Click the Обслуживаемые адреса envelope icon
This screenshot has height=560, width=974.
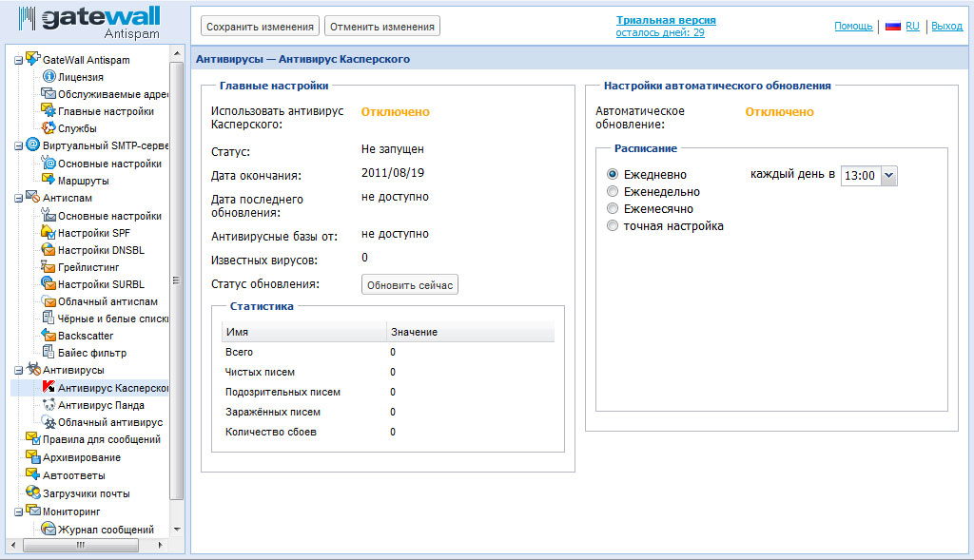49,94
